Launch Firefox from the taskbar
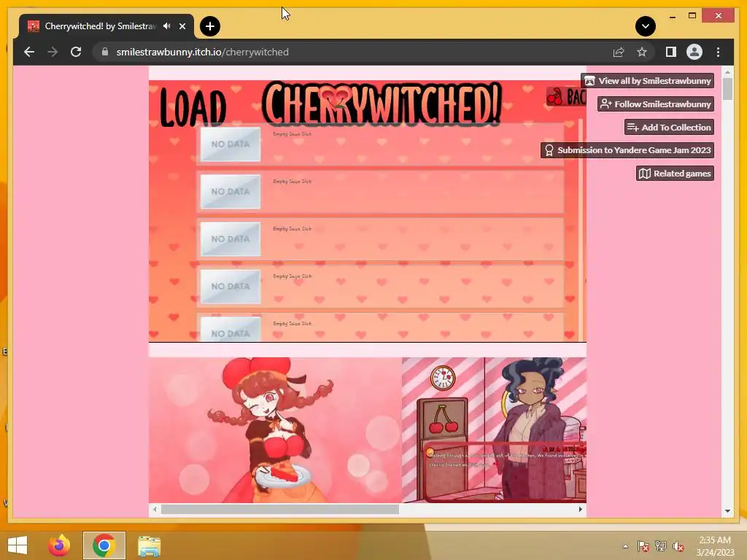This screenshot has width=747, height=560. [x=59, y=545]
